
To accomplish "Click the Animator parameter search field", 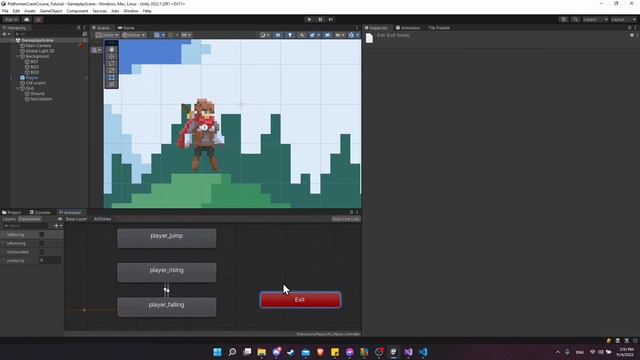I will tap(25, 226).
